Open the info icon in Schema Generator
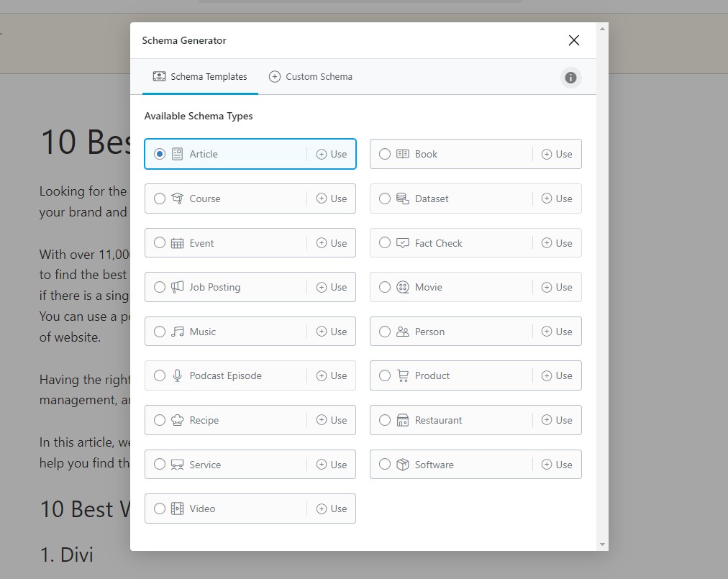728x579 pixels. [570, 78]
